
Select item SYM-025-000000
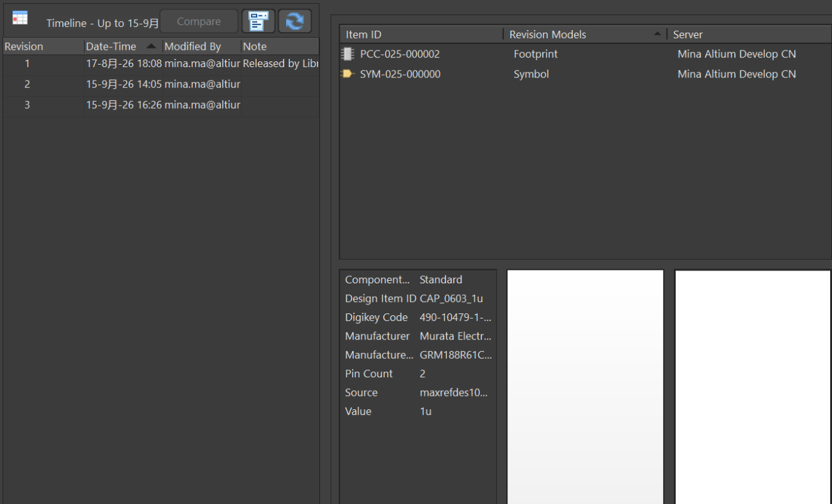[400, 74]
